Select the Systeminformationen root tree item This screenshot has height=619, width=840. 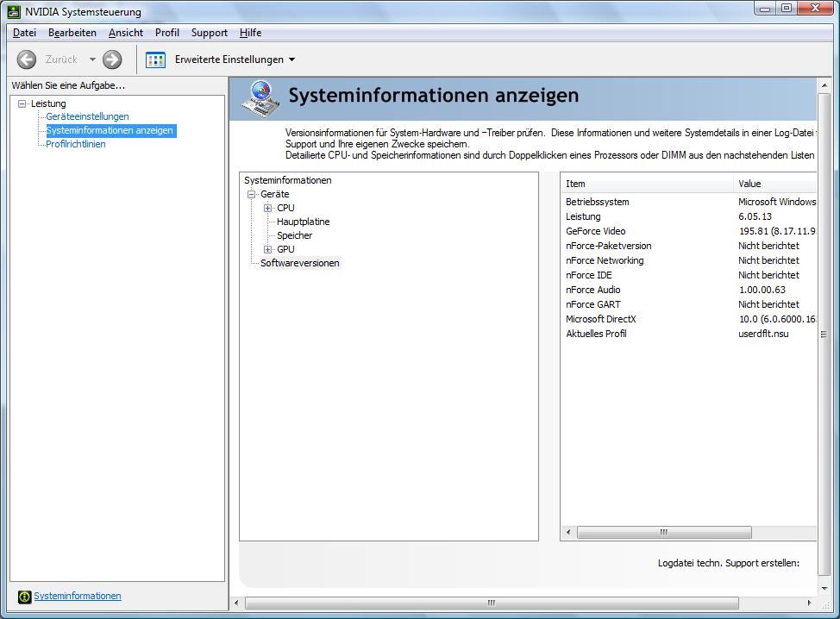[288, 180]
